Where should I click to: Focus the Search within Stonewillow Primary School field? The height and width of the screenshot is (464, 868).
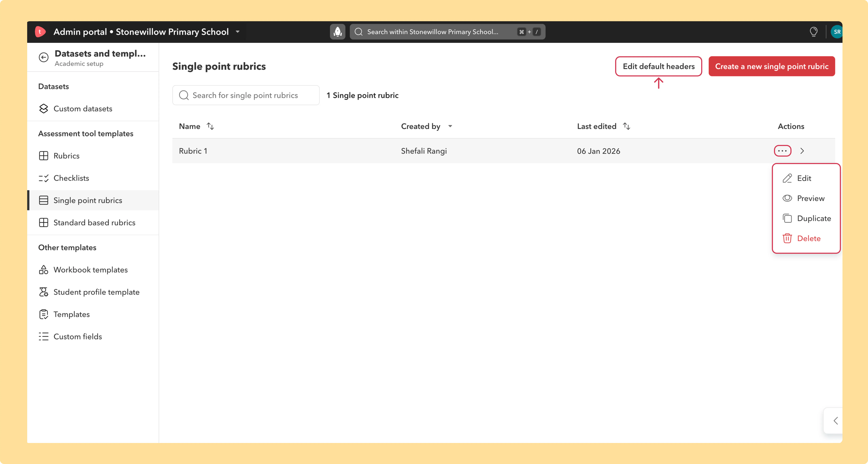447,32
